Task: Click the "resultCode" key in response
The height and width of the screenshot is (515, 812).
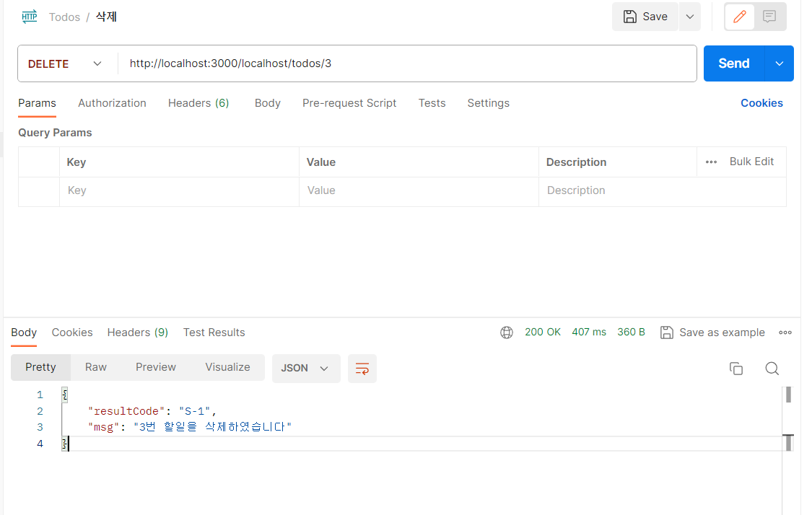Action: click(x=126, y=411)
